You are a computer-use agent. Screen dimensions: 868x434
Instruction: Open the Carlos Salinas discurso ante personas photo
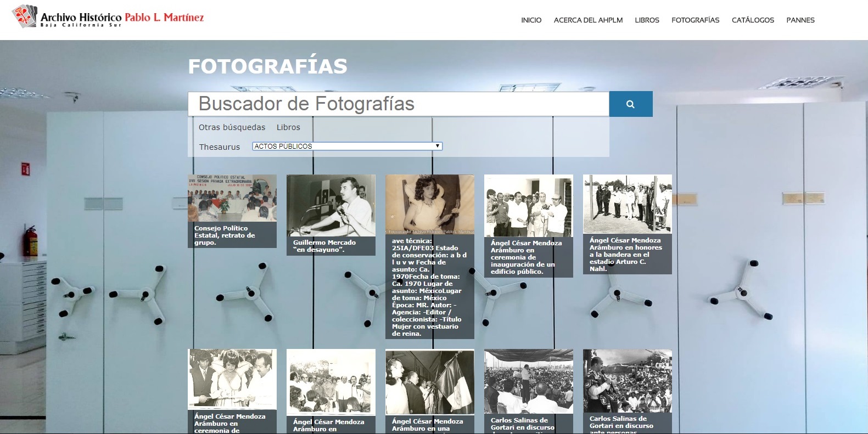[x=628, y=381]
